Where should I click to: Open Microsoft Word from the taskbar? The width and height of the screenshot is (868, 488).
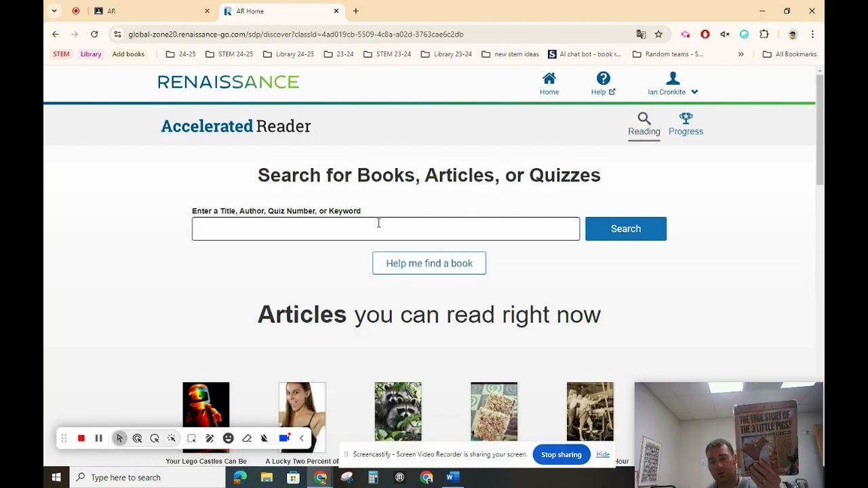click(x=453, y=477)
